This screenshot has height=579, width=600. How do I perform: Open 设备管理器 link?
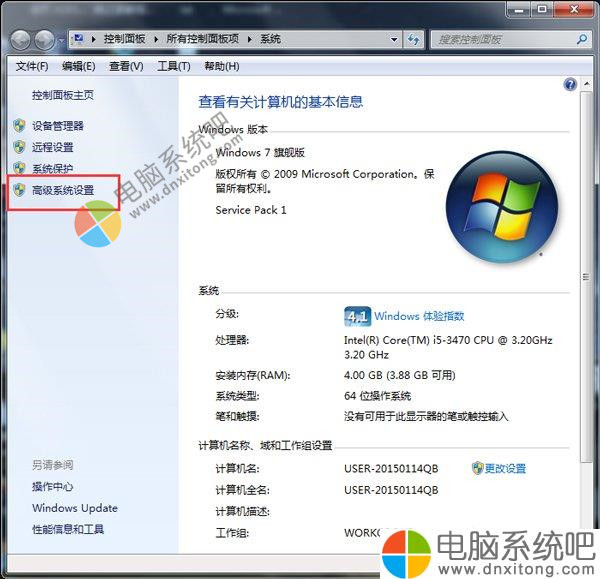58,126
